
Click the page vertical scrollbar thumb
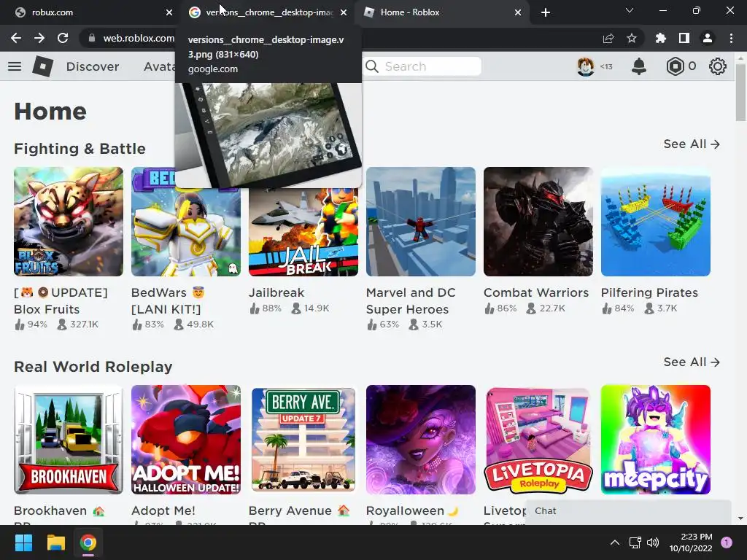click(740, 93)
